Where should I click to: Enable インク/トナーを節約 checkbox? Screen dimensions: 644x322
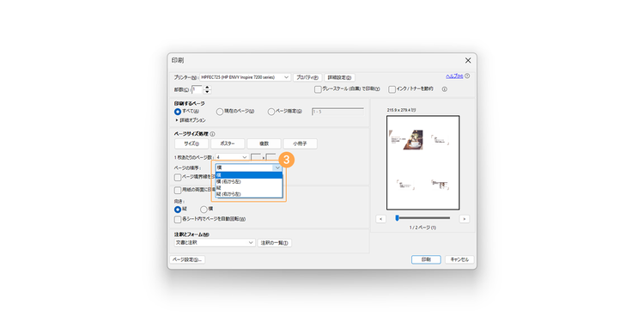click(392, 89)
